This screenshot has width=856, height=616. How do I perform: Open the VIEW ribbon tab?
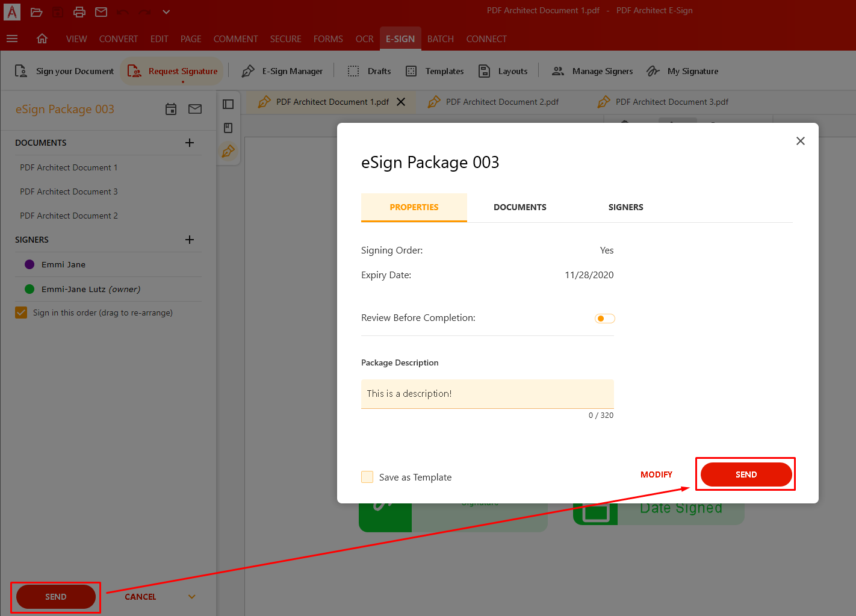coord(76,39)
